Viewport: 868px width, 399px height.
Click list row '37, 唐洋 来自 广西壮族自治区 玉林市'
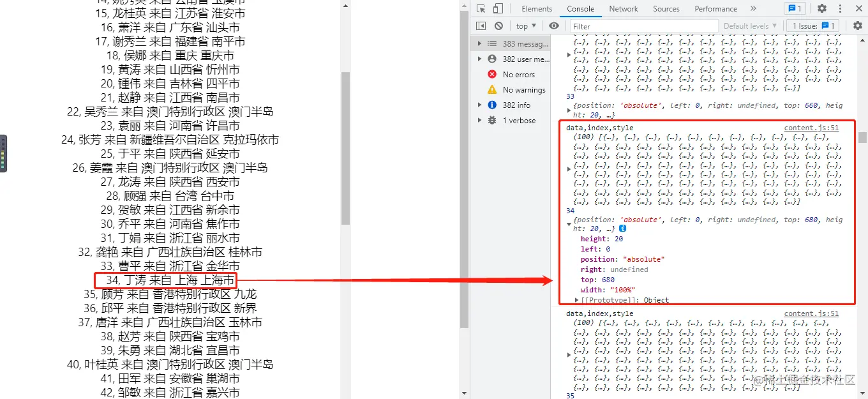click(170, 322)
